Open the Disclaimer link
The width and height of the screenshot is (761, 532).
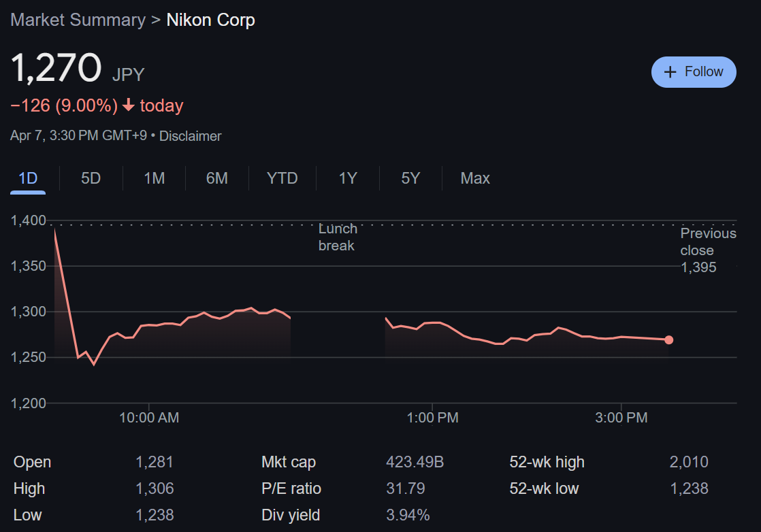[x=190, y=136]
